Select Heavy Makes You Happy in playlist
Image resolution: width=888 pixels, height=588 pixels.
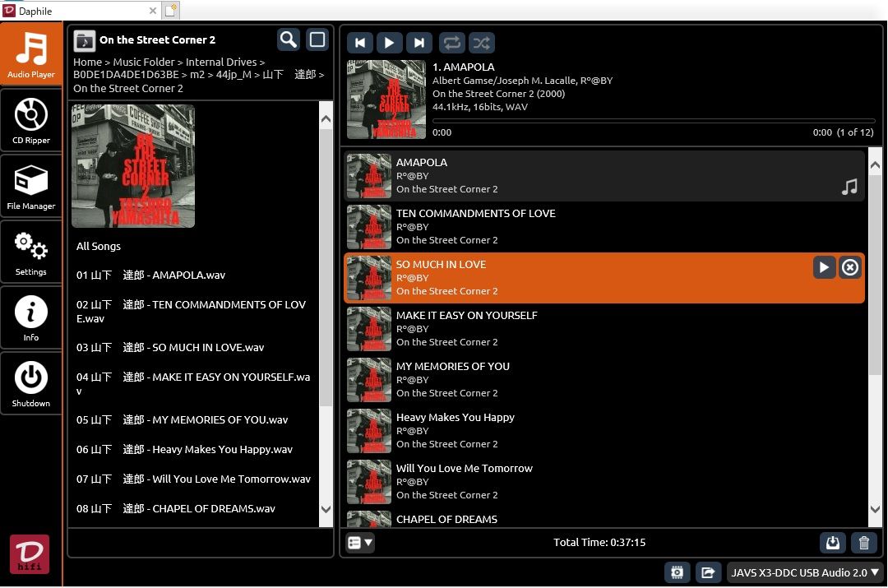coord(604,431)
